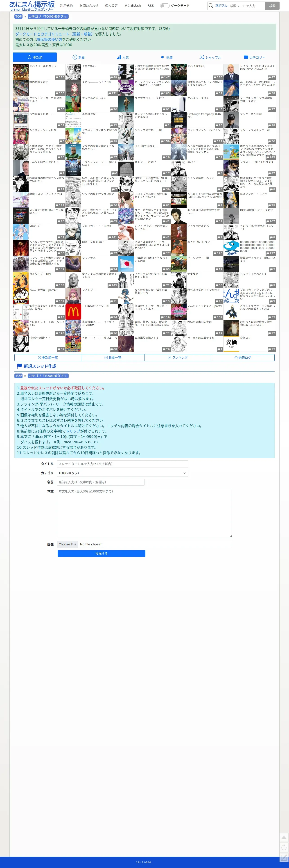
Task: Follow the トリップ link in posting rules
Action: 73,431
